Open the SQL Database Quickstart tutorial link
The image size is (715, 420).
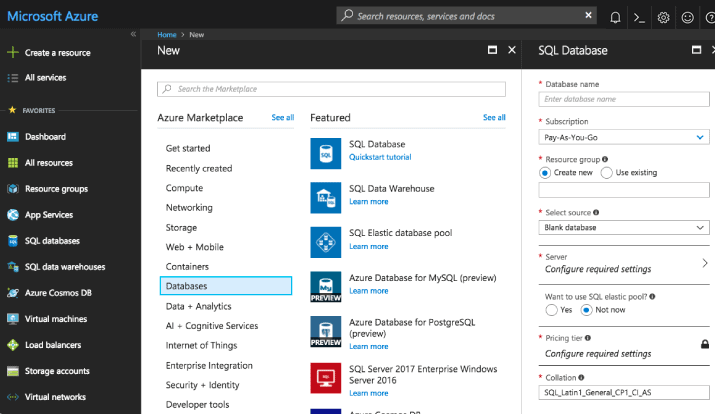(380, 157)
